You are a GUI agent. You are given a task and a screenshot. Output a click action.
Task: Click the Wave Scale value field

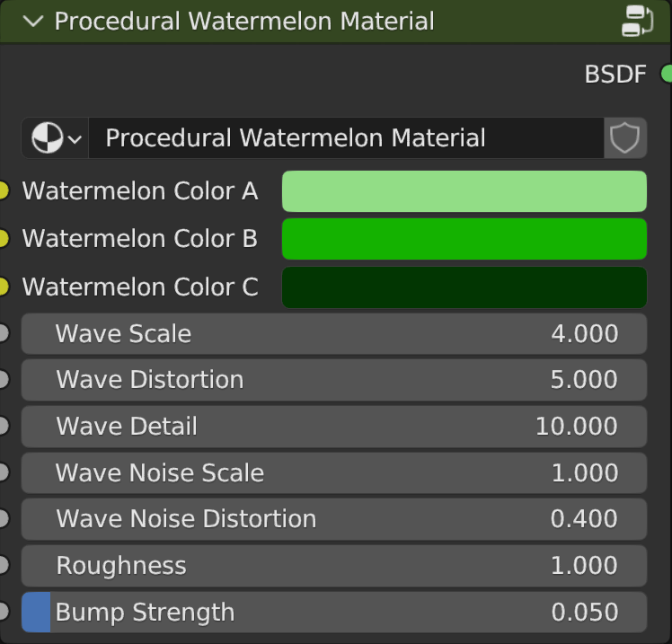[333, 334]
